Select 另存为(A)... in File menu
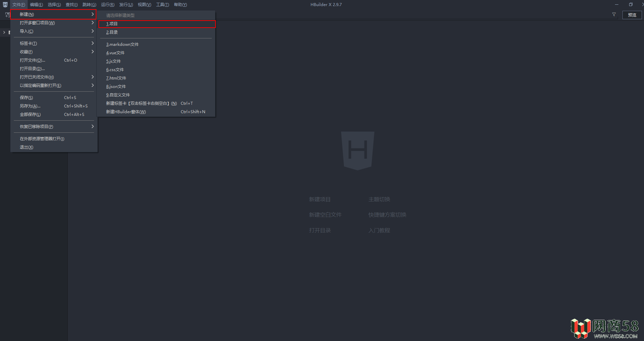This screenshot has width=644, height=341. [54, 106]
